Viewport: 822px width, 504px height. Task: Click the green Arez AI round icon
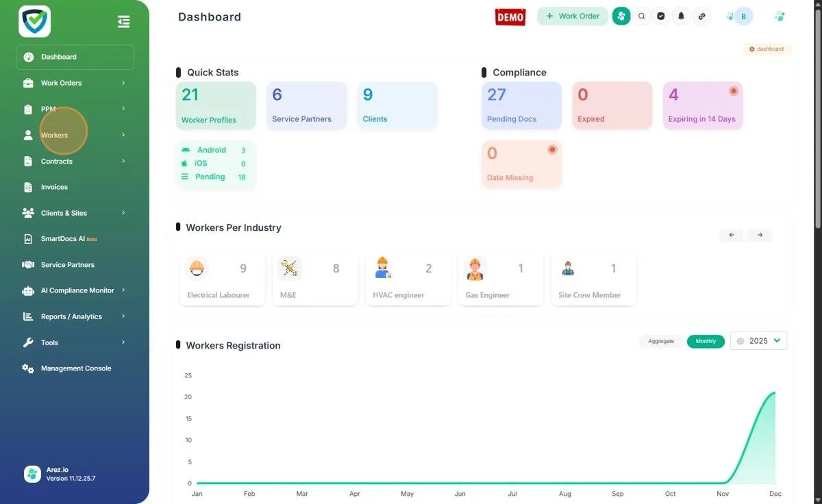click(x=621, y=16)
